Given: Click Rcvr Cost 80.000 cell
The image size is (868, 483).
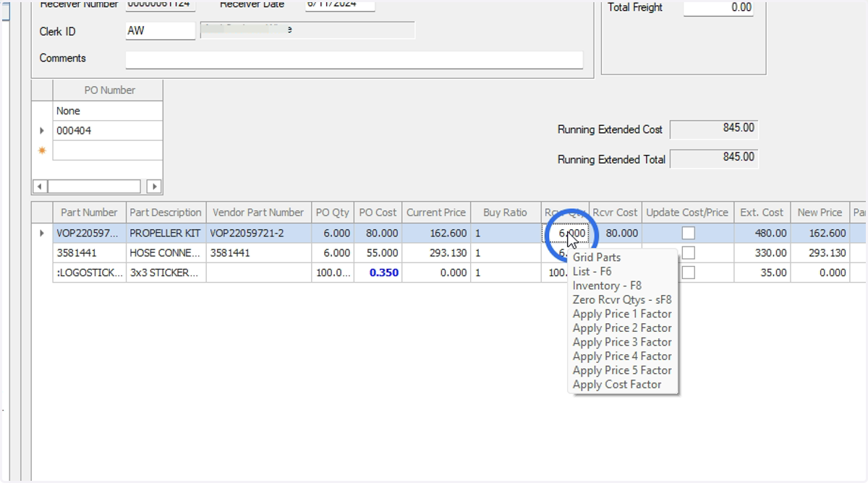Looking at the screenshot, I should point(616,234).
